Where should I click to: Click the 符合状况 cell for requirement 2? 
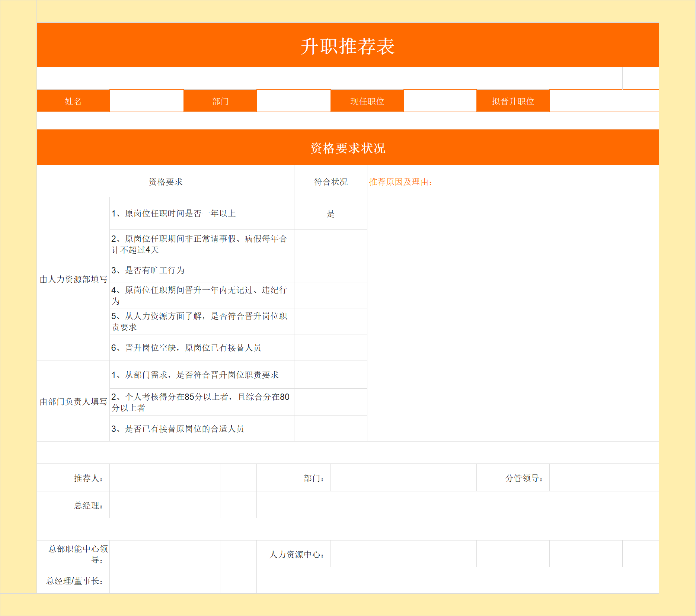point(330,244)
